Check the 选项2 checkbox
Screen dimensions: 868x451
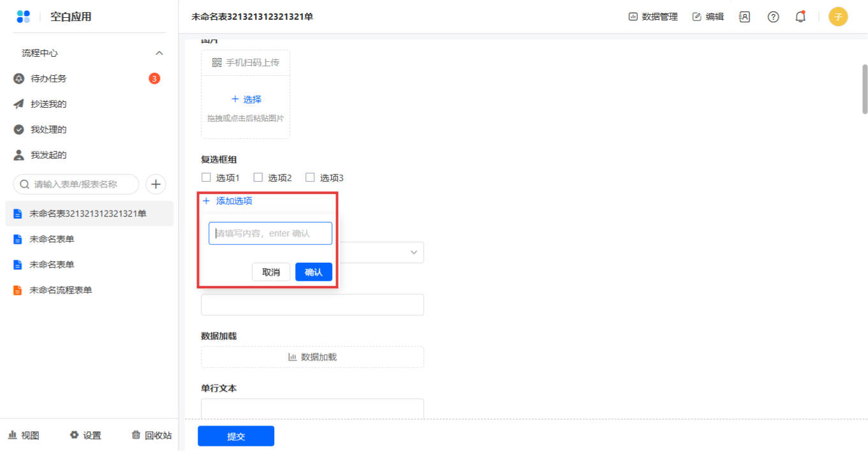click(258, 177)
